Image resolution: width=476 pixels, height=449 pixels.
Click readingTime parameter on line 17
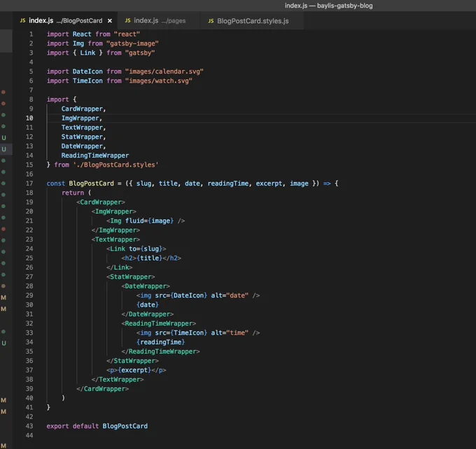(228, 184)
